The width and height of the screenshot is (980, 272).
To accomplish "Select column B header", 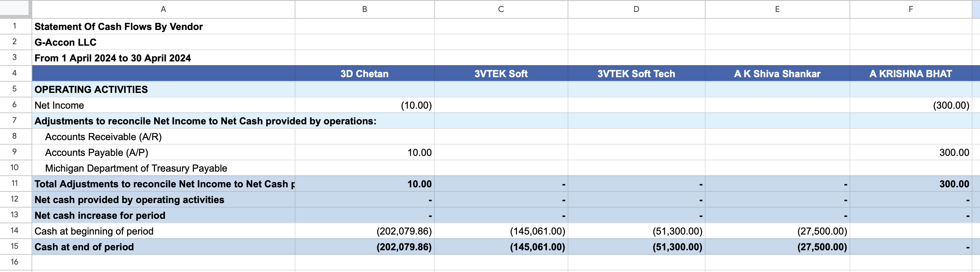I will tap(364, 9).
